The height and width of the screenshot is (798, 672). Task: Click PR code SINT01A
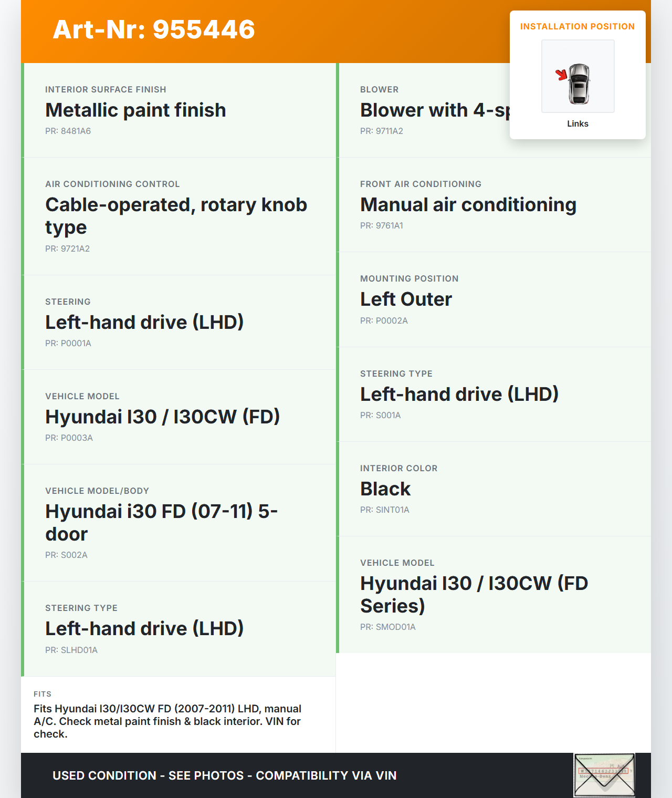click(x=385, y=510)
